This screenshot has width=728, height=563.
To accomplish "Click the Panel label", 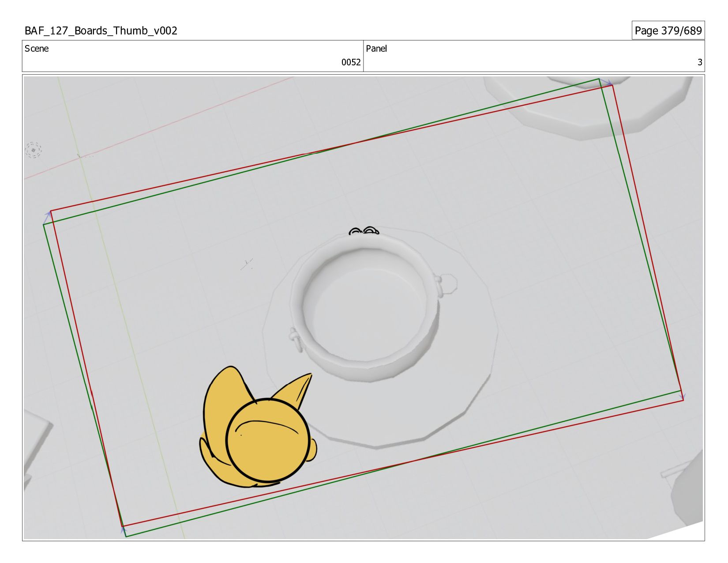I will (376, 49).
